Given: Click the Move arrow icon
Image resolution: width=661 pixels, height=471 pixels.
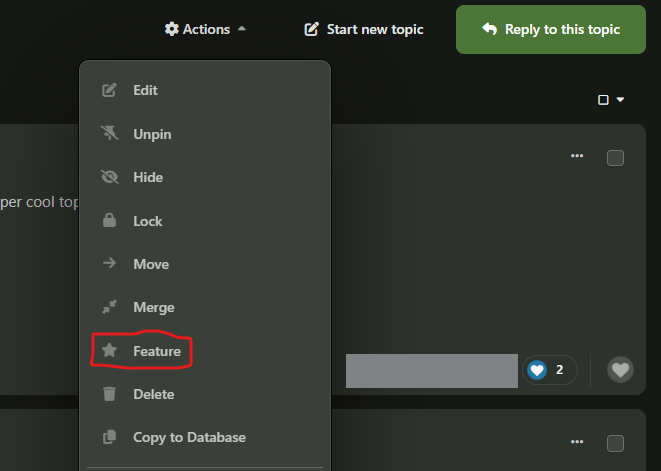Looking at the screenshot, I should point(109,263).
